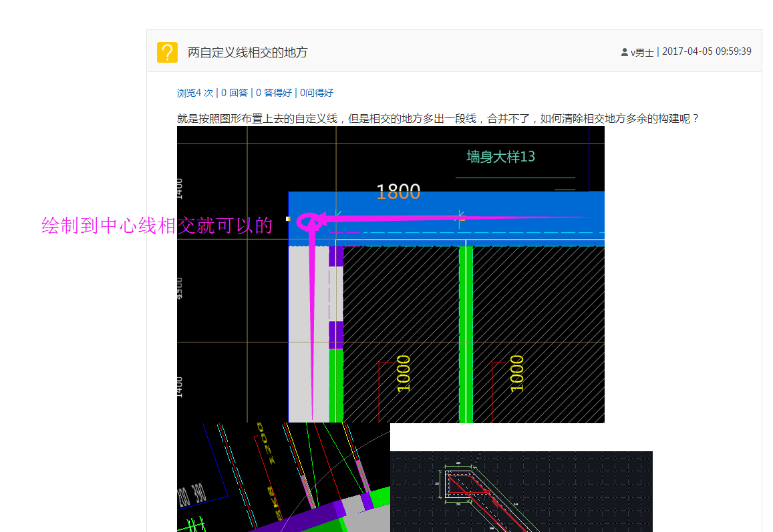This screenshot has width=773, height=532.
Task: Click the yellow question mark icon
Action: pos(167,52)
